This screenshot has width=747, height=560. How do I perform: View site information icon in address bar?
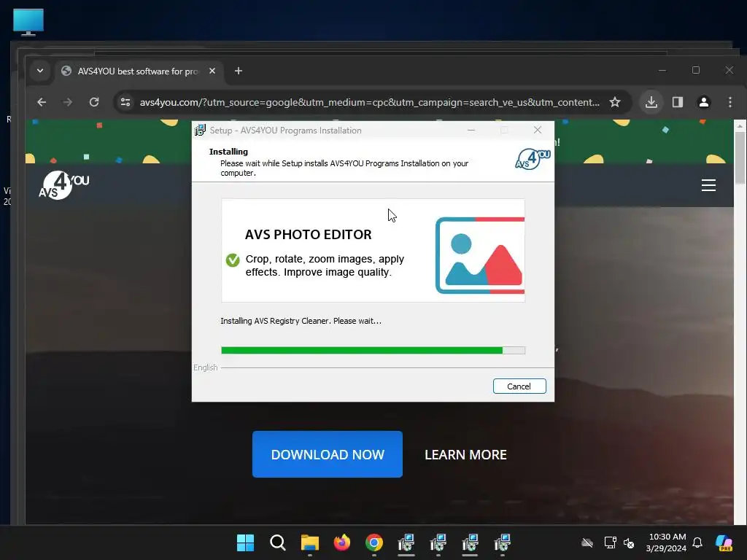point(125,102)
